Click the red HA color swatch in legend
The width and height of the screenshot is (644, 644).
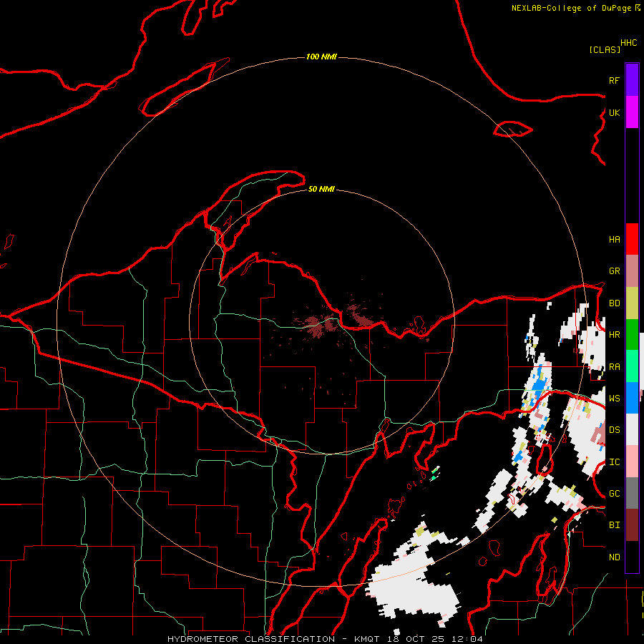[632, 239]
